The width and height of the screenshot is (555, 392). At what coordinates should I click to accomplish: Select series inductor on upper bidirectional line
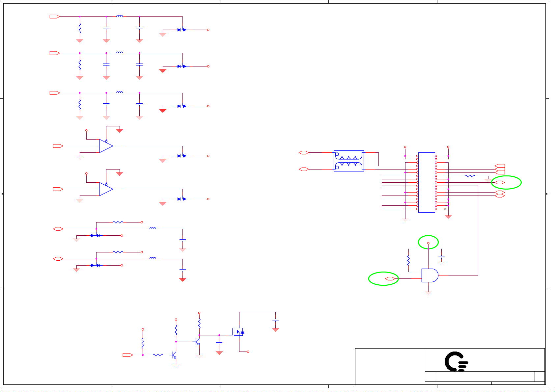[x=153, y=228]
